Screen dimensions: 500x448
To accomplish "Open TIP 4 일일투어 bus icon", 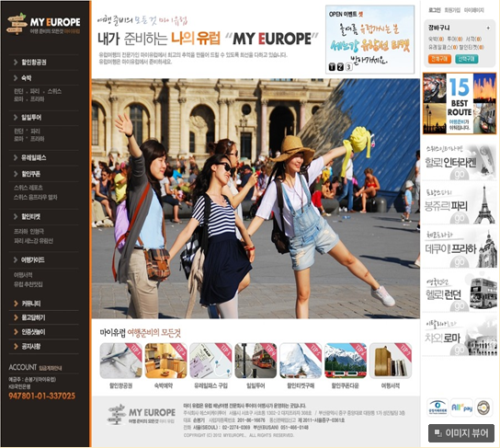I will 256,361.
